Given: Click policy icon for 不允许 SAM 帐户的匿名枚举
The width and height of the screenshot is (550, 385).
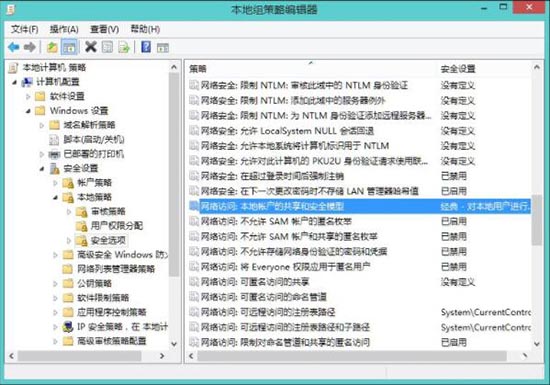Looking at the screenshot, I should click(194, 221).
